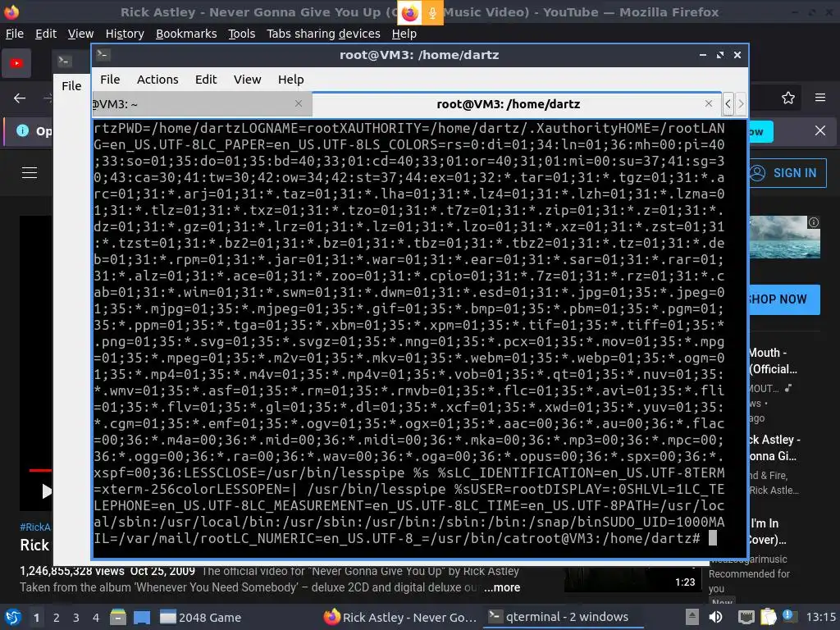Click the taskbar clock showing 13:15
The height and width of the screenshot is (630, 840).
click(x=820, y=617)
